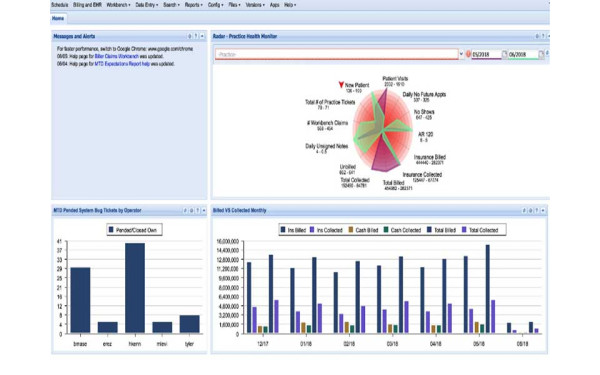Screen dimensions: 600x375
Task: Open help for Messages and Alerts panel
Action: (196, 36)
